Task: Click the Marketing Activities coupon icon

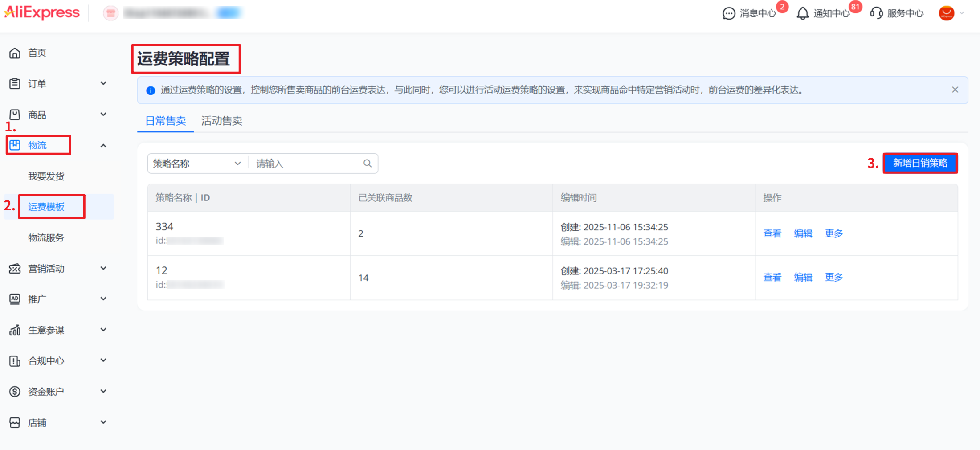Action: [15, 269]
